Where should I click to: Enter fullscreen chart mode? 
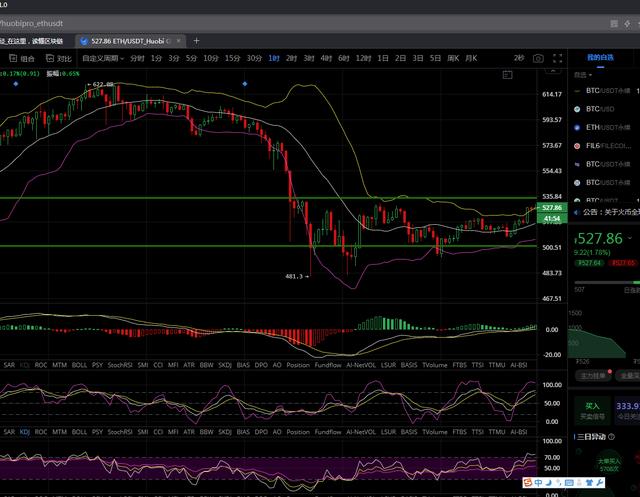(558, 58)
